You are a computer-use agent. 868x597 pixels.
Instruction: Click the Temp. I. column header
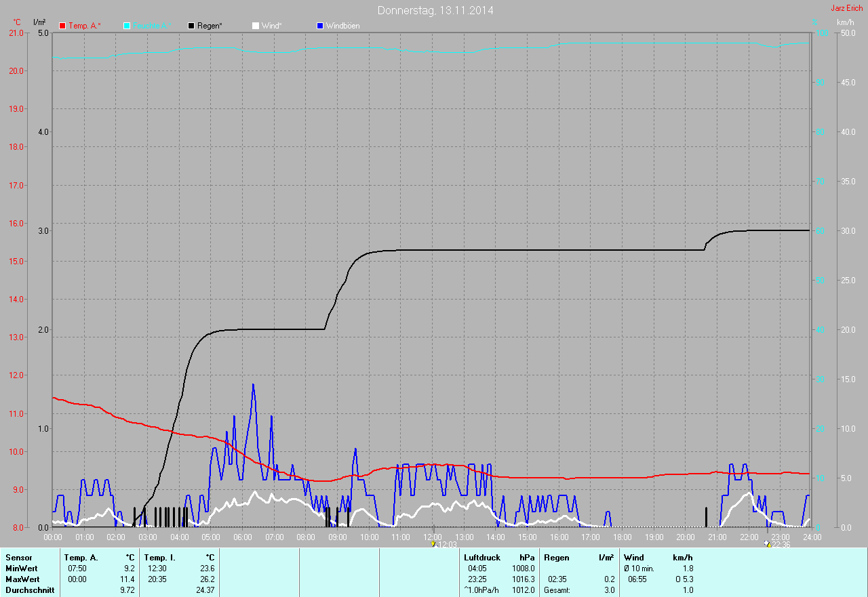(x=159, y=557)
